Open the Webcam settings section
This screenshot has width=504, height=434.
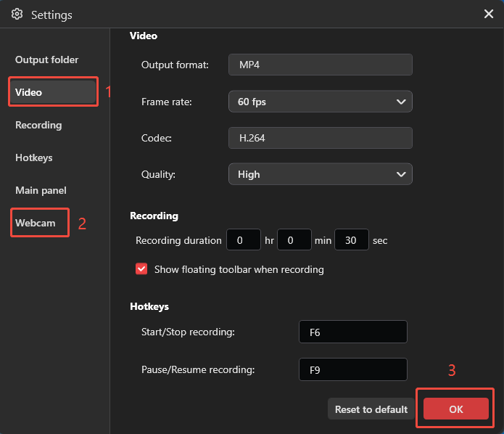[x=36, y=223]
